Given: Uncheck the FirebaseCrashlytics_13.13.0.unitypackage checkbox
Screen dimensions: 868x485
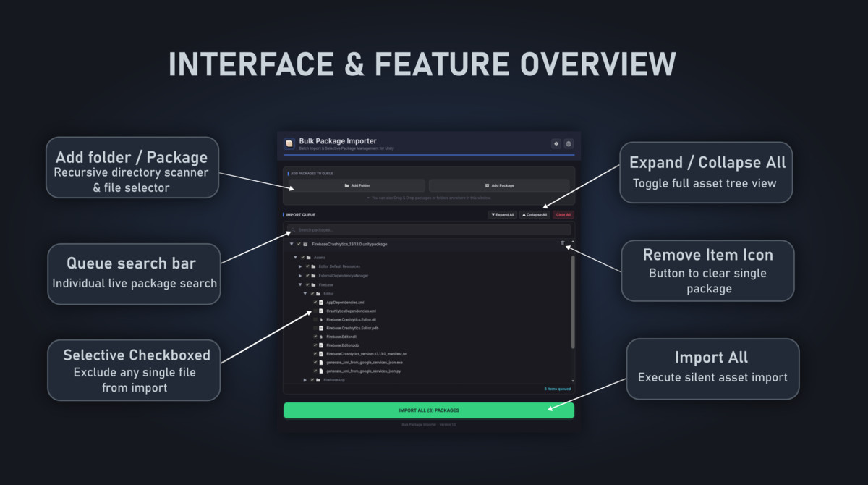Looking at the screenshot, I should point(299,244).
